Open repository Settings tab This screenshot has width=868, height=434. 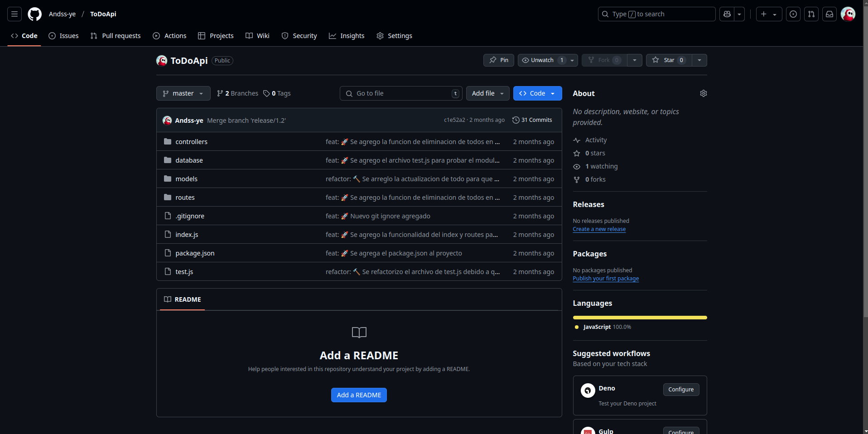pyautogui.click(x=394, y=36)
